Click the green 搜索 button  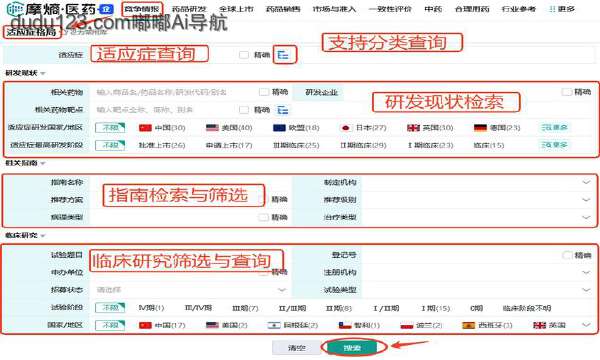tap(352, 348)
